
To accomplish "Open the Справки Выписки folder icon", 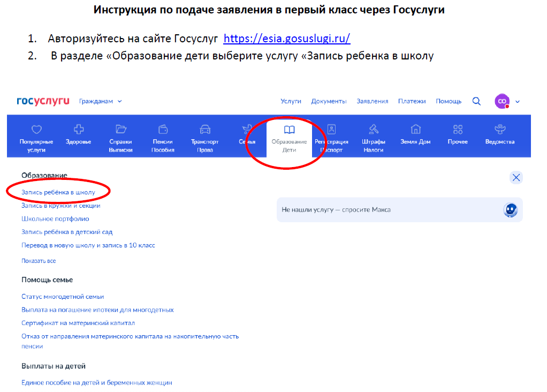I will pos(121,130).
